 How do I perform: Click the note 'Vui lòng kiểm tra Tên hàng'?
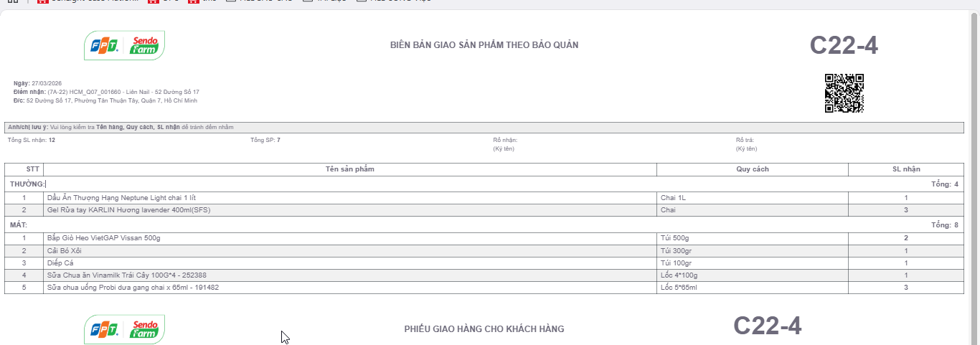click(x=121, y=127)
